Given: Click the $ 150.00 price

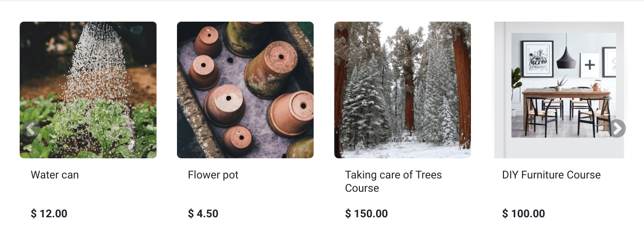Looking at the screenshot, I should [366, 214].
